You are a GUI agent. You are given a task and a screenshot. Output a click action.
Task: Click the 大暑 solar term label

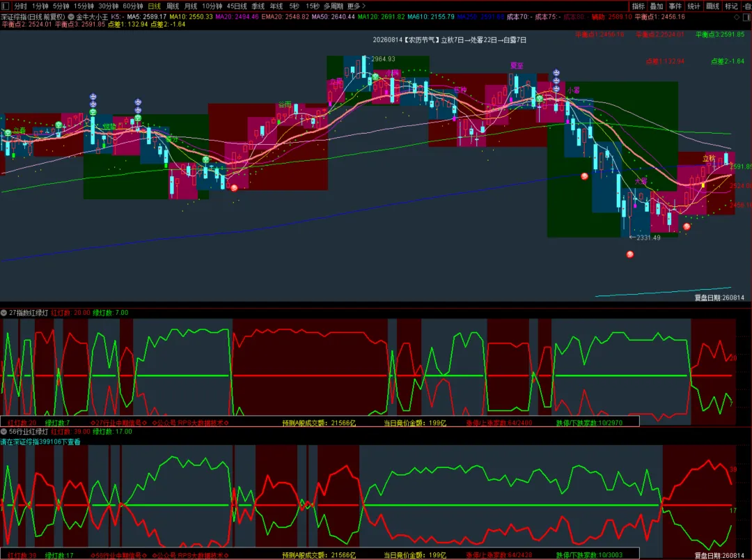[641, 181]
